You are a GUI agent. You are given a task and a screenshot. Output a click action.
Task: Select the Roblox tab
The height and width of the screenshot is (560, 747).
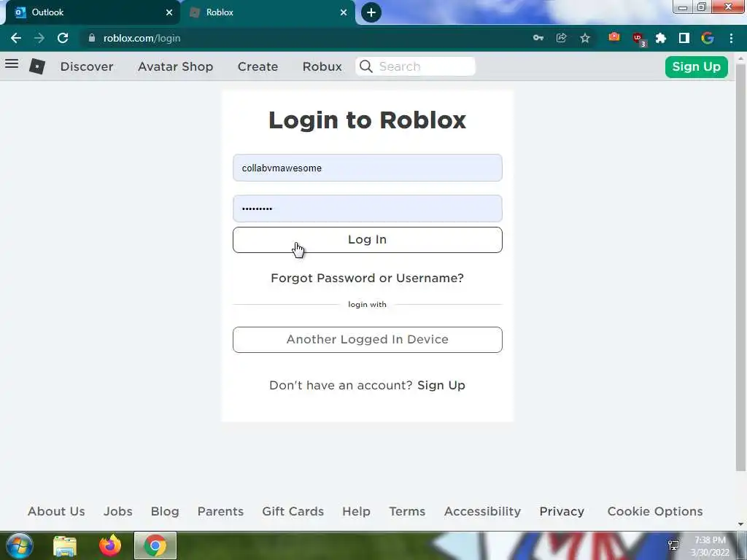point(268,12)
